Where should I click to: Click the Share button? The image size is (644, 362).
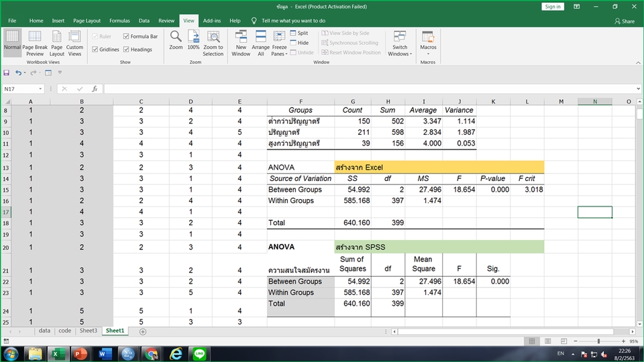coord(625,21)
